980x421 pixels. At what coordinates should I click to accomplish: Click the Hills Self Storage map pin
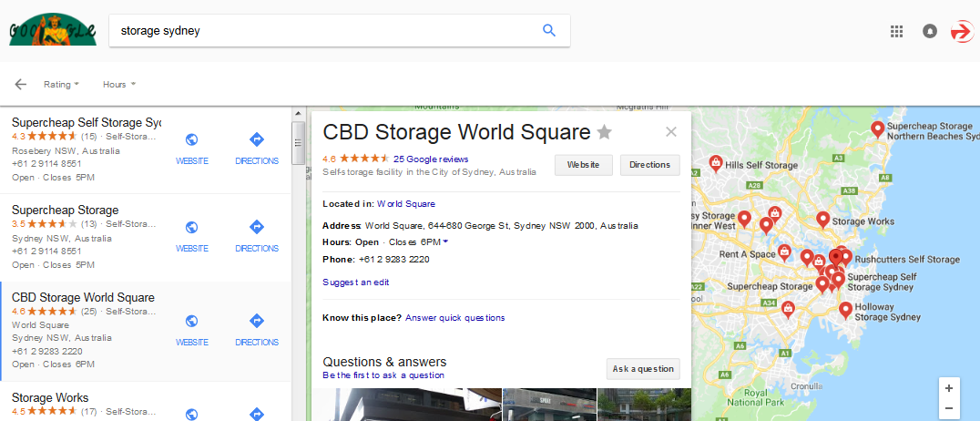[716, 163]
